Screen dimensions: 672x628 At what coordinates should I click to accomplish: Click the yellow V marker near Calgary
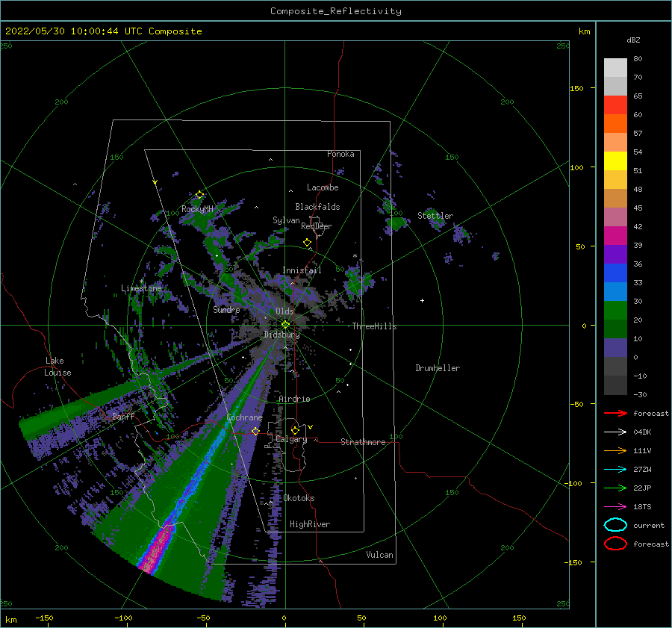pyautogui.click(x=310, y=427)
